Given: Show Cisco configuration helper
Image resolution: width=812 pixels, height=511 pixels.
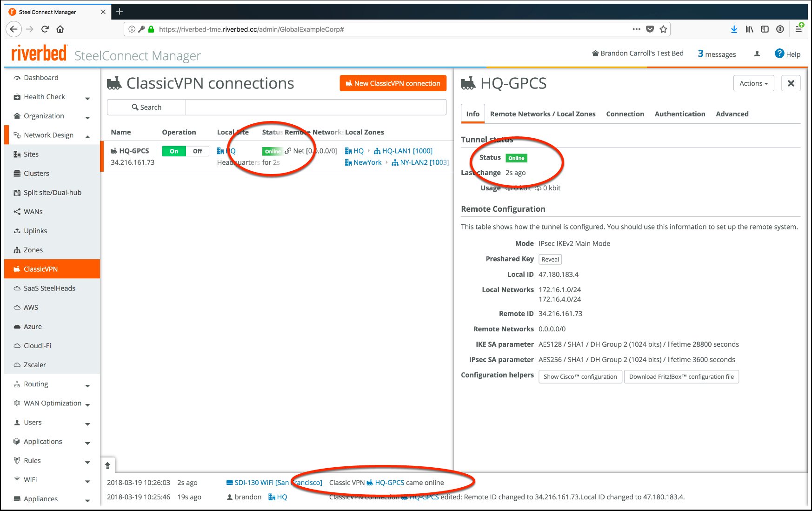Looking at the screenshot, I should click(580, 377).
